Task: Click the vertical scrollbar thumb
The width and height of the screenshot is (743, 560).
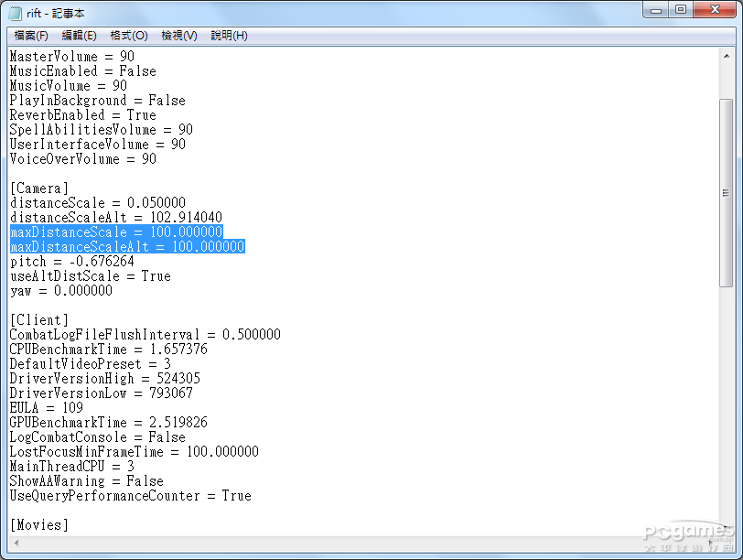Action: pos(726,192)
